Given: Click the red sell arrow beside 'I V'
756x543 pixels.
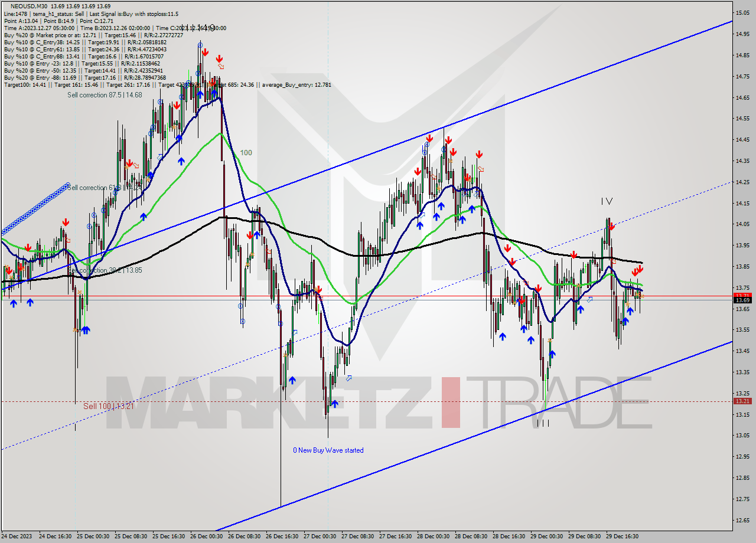Looking at the screenshot, I should click(x=612, y=226).
